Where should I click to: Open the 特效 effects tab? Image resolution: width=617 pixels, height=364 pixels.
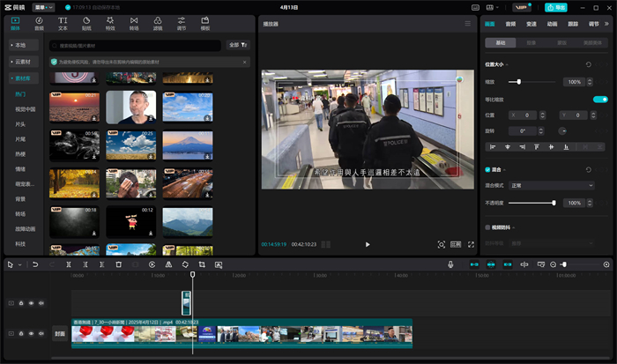click(110, 24)
